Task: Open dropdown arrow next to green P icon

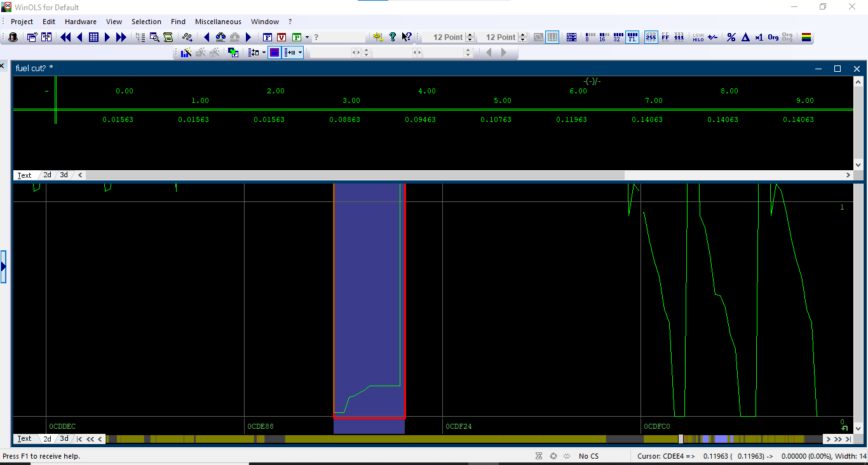Action: pyautogui.click(x=307, y=37)
